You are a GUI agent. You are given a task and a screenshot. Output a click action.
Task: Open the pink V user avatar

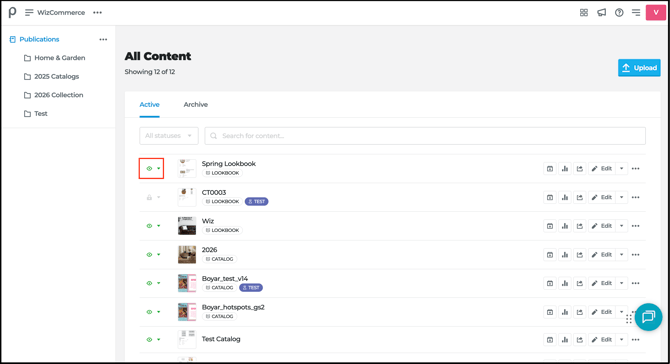pyautogui.click(x=655, y=12)
